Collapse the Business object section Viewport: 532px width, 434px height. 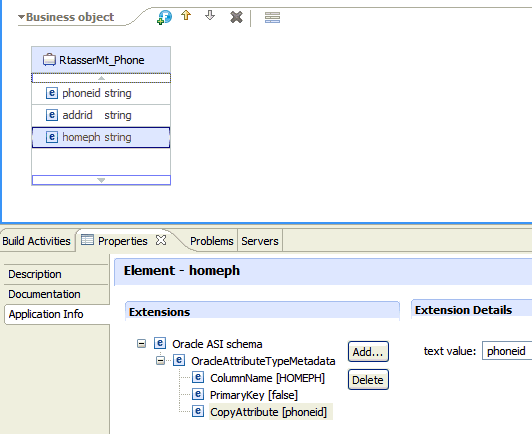[21, 17]
